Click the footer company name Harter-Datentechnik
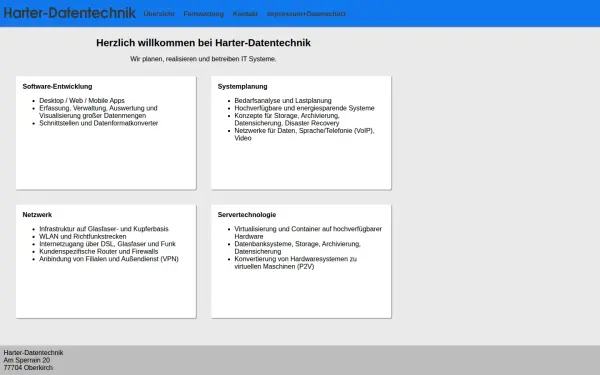 click(33, 352)
